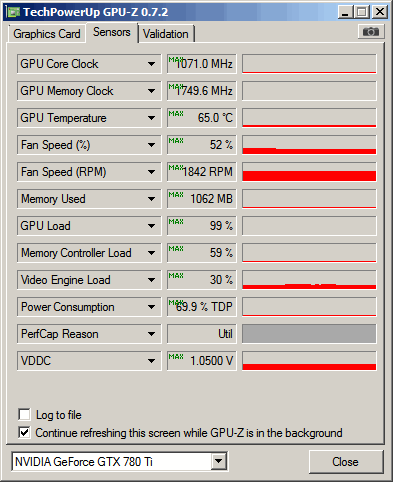Click the camera screenshot icon
The width and height of the screenshot is (393, 482).
(x=371, y=32)
